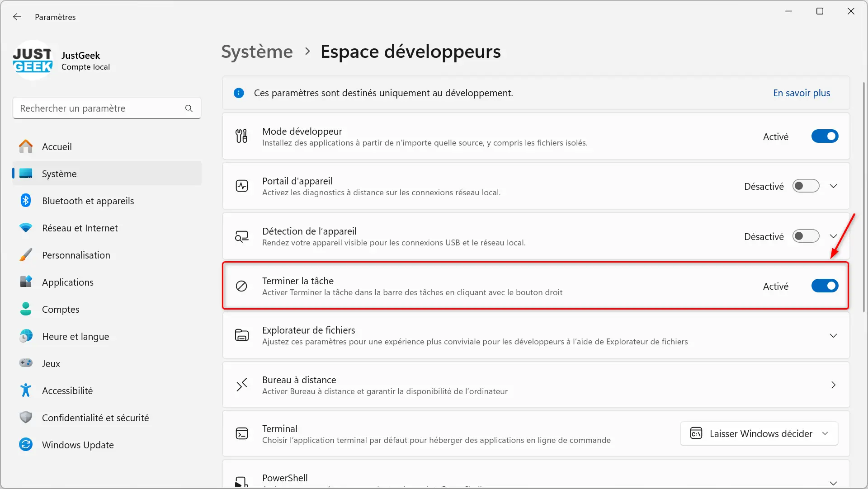Click the PowerShell row icon
Screen dimensions: 868x489
pyautogui.click(x=242, y=482)
